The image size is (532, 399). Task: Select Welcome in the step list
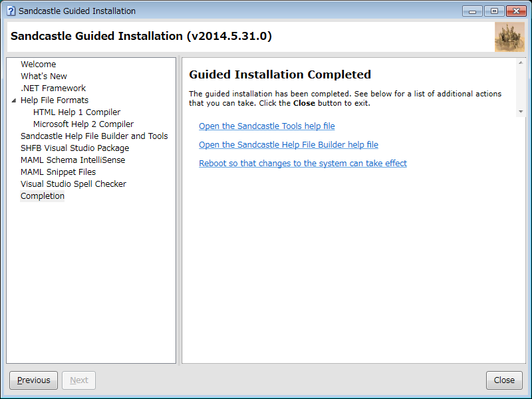click(x=39, y=64)
